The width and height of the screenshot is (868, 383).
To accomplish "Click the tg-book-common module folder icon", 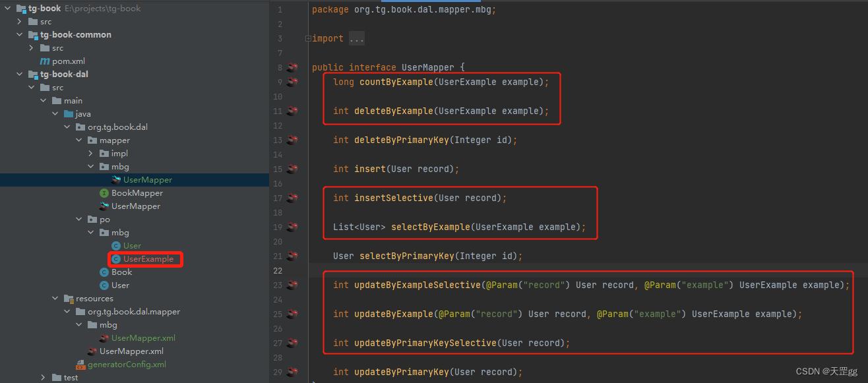I will click(33, 35).
